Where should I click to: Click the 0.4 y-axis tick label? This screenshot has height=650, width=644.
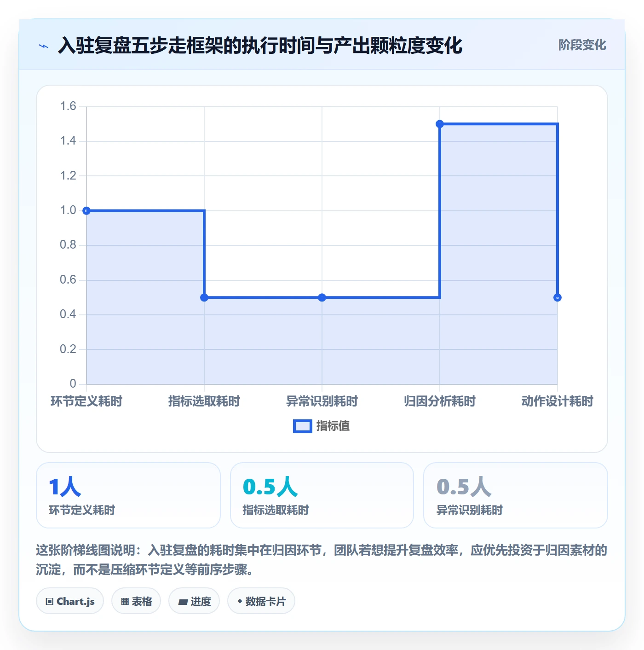pos(68,314)
